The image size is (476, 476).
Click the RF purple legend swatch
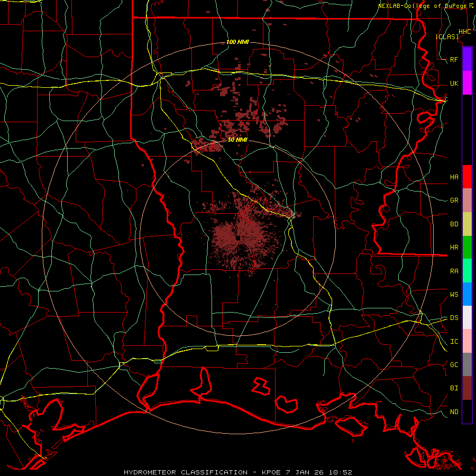467,59
